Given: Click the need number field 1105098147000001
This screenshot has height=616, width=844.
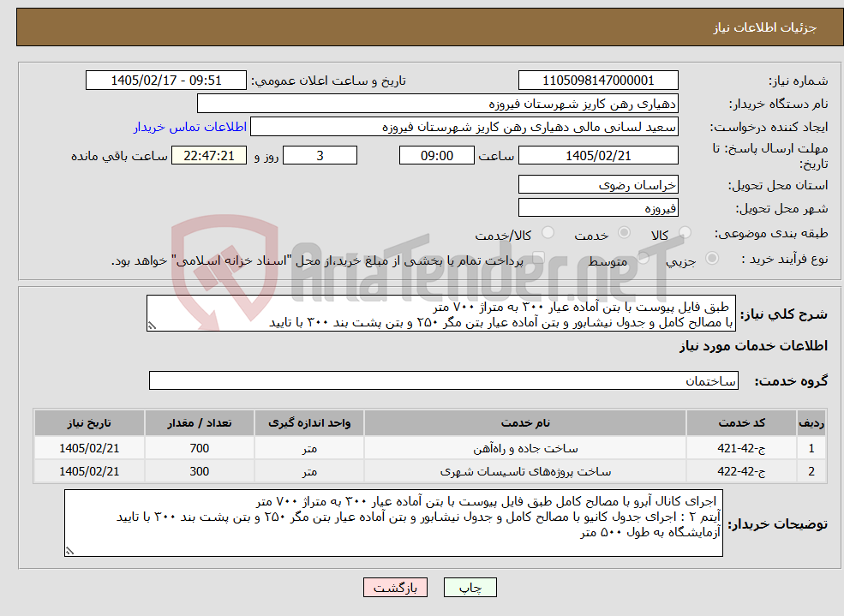Looking at the screenshot, I should coord(598,81).
